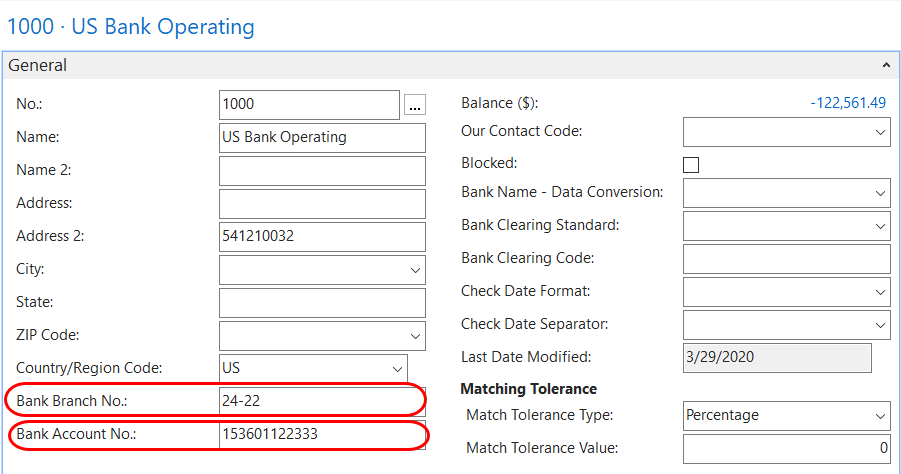This screenshot has height=474, width=901.
Task: Click the Balance amount -122,561.49 link
Action: 848,103
